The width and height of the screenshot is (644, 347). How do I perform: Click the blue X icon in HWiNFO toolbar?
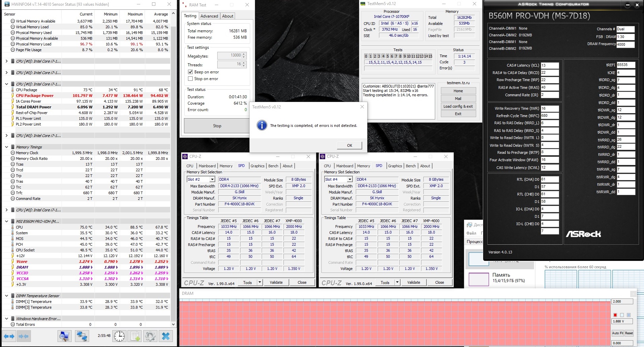pyautogui.click(x=166, y=336)
